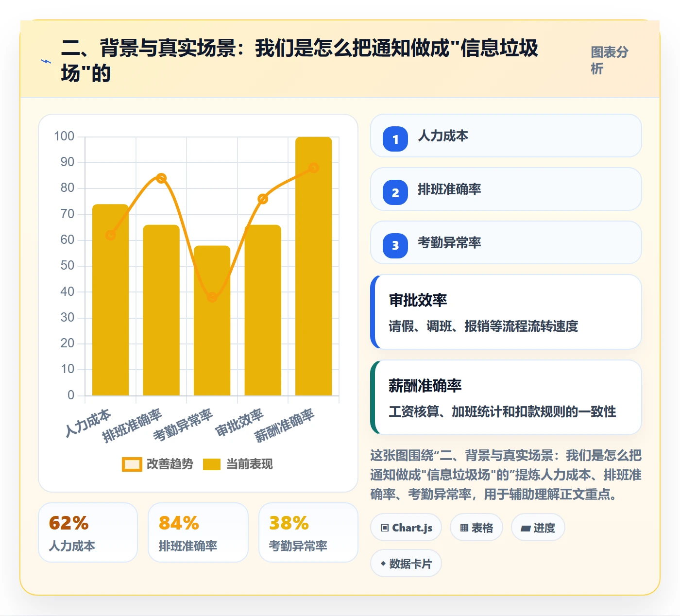This screenshot has height=616, width=680.
Task: Click the trend line point on 考勤异常率
Action: click(212, 297)
